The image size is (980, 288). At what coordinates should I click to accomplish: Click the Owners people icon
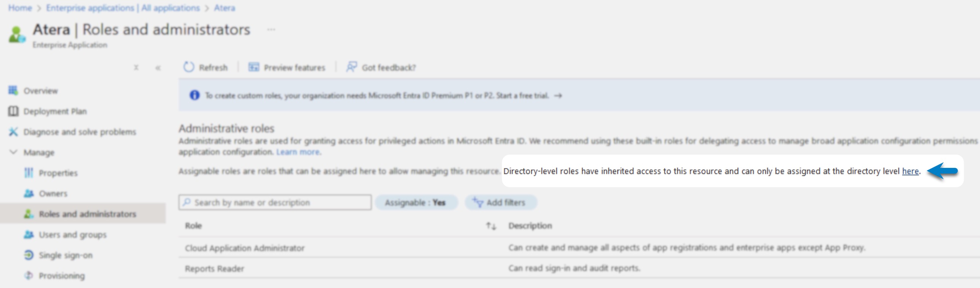[x=29, y=193]
